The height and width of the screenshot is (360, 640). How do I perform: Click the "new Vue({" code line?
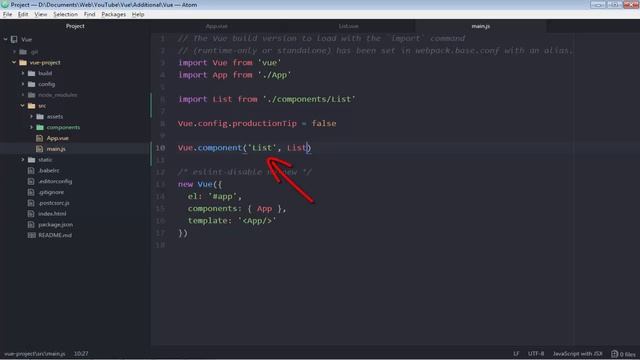point(200,184)
